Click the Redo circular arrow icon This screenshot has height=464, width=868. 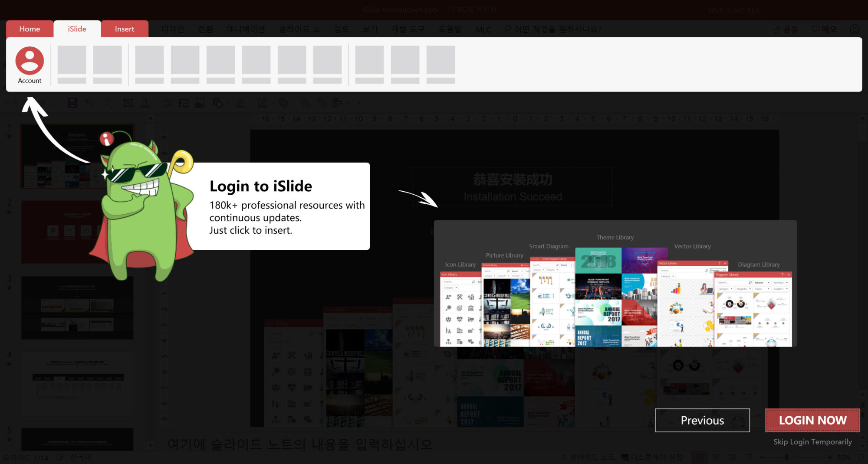(112, 103)
